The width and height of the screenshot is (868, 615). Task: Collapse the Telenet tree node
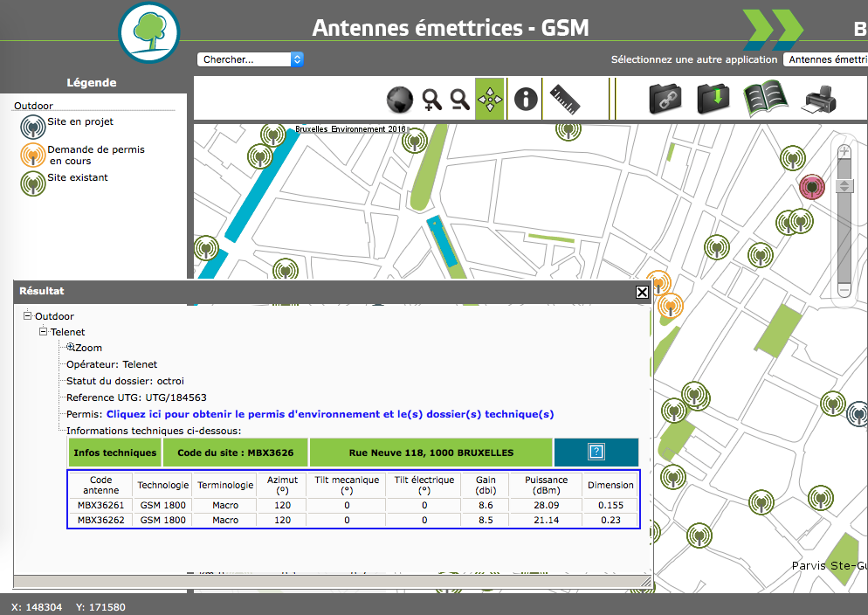point(43,332)
